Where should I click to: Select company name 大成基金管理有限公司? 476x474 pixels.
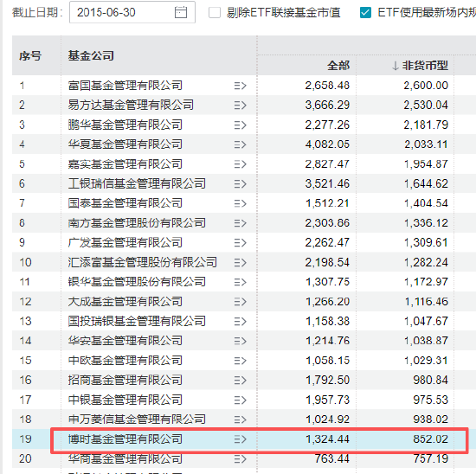pos(125,301)
